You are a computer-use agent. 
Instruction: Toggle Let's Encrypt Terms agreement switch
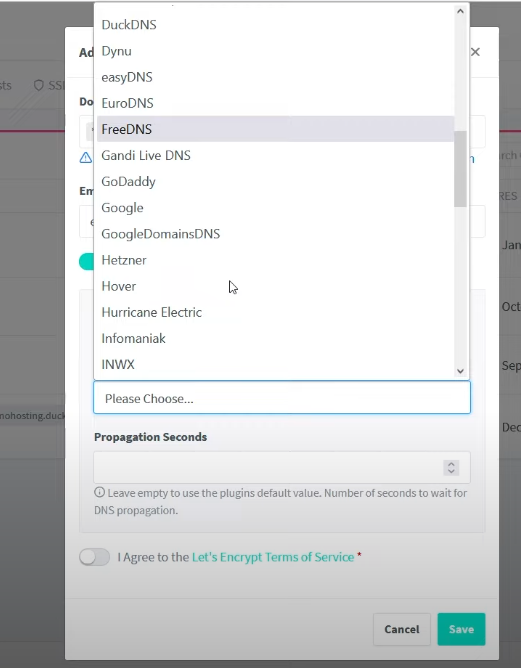(x=95, y=557)
